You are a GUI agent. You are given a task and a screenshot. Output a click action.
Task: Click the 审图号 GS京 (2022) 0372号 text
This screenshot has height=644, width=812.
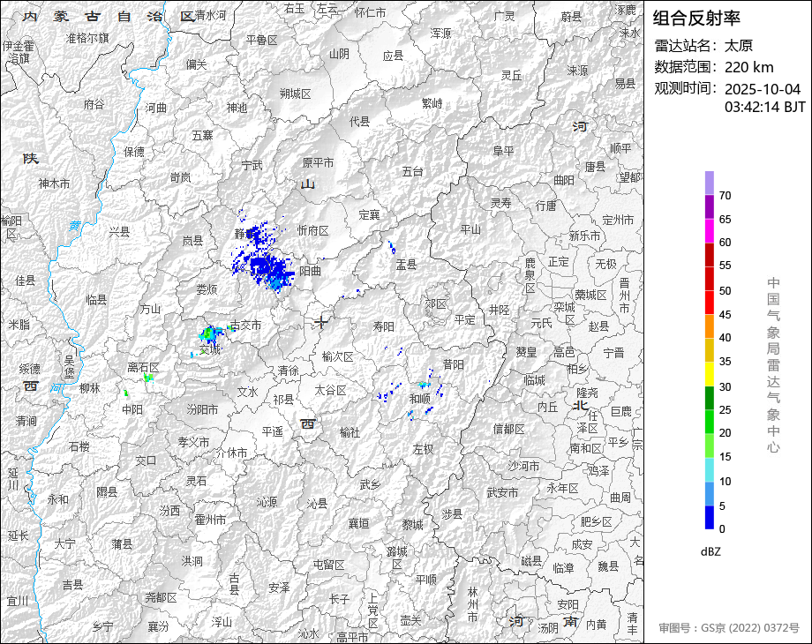click(728, 628)
